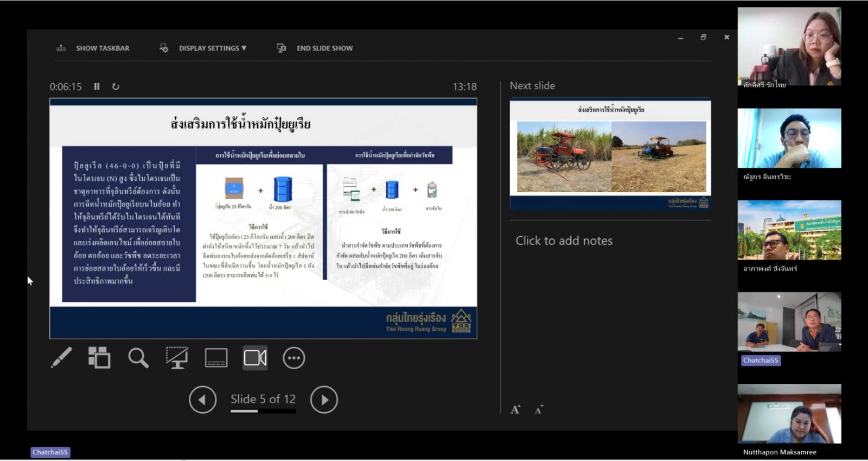
Task: Click the Click to add notes area
Action: tap(564, 241)
